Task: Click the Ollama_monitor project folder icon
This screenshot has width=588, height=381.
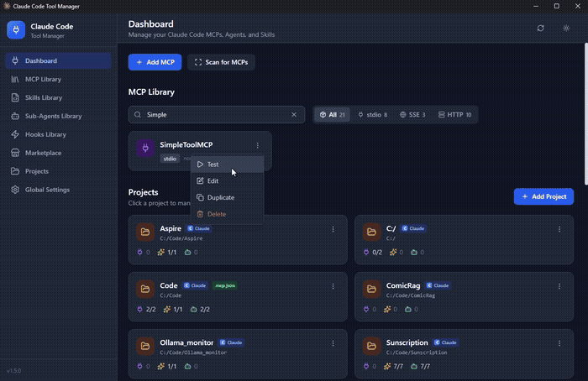Action: coord(145,346)
